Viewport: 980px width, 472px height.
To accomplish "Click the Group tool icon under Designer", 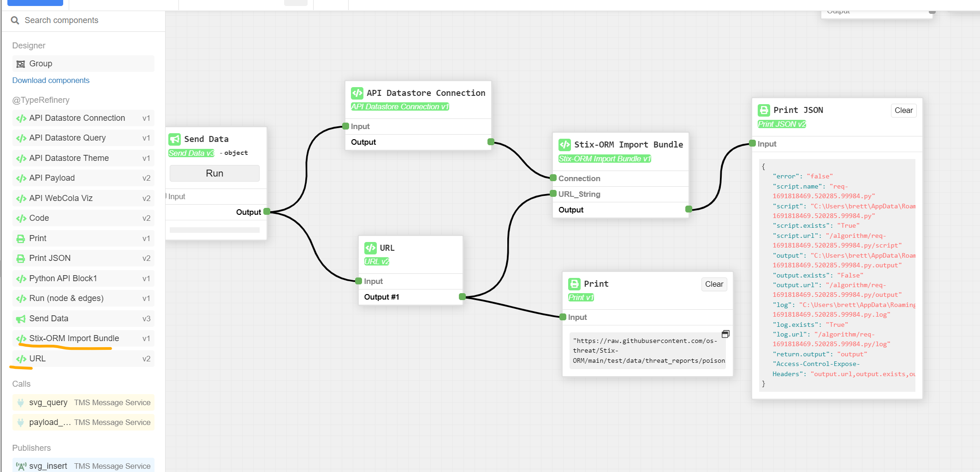I will 21,63.
